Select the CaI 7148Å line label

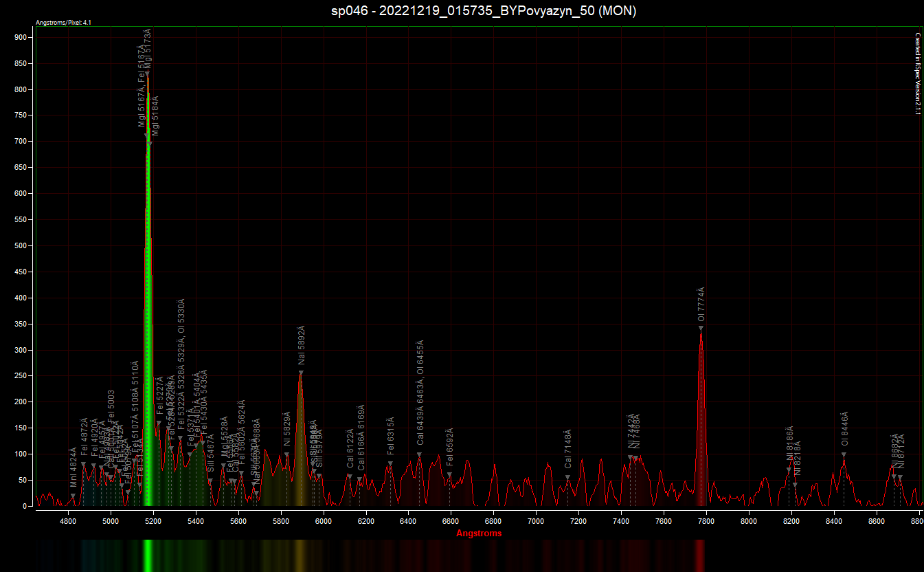[x=569, y=450]
